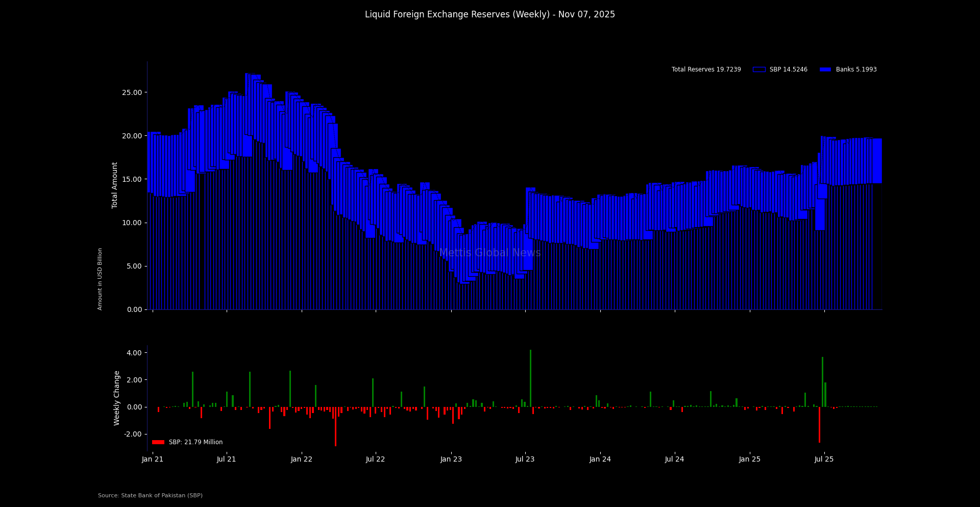This screenshot has width=980, height=507.
Task: Click the chart title text
Action: (x=489, y=15)
